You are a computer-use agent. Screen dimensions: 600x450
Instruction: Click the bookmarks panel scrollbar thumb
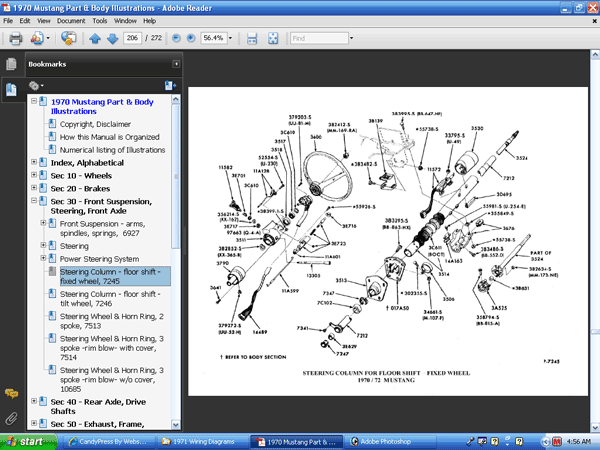[176, 177]
